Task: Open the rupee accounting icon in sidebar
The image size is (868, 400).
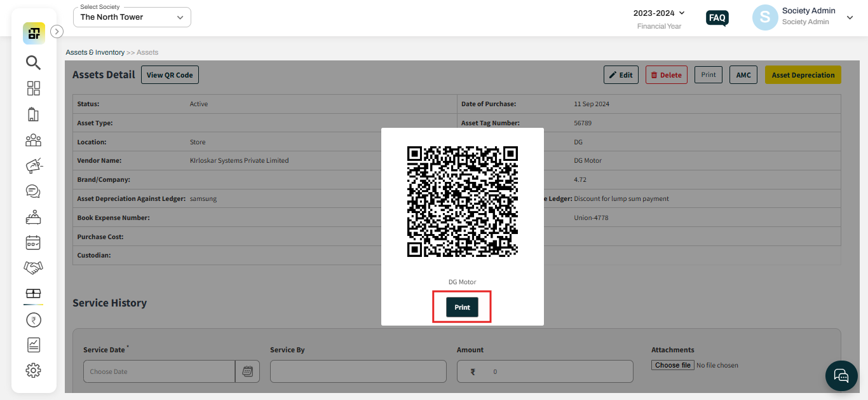Action: 33,319
